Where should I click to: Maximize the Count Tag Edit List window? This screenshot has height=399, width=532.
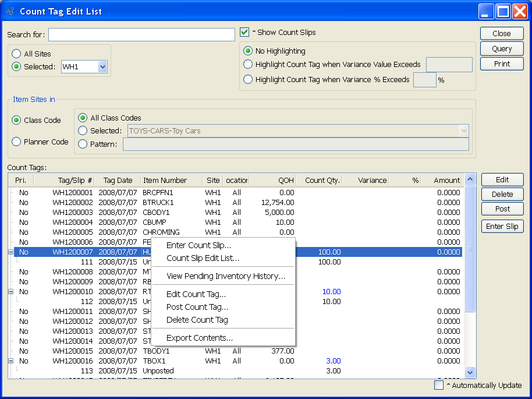tap(503, 11)
